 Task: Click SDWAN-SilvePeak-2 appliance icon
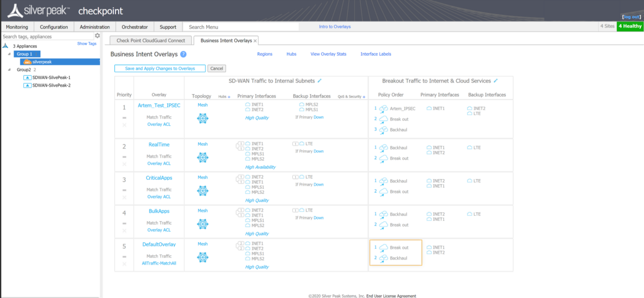(27, 85)
